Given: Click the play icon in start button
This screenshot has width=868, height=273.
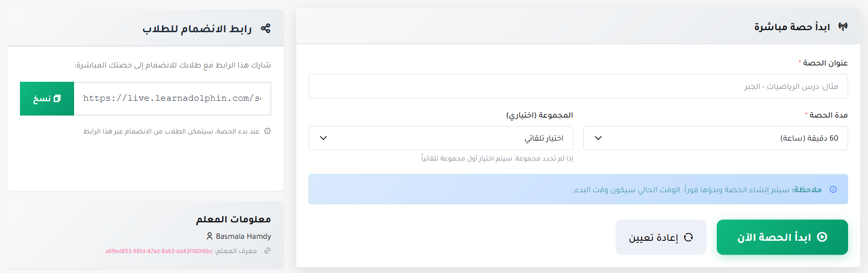Looking at the screenshot, I should tap(822, 237).
